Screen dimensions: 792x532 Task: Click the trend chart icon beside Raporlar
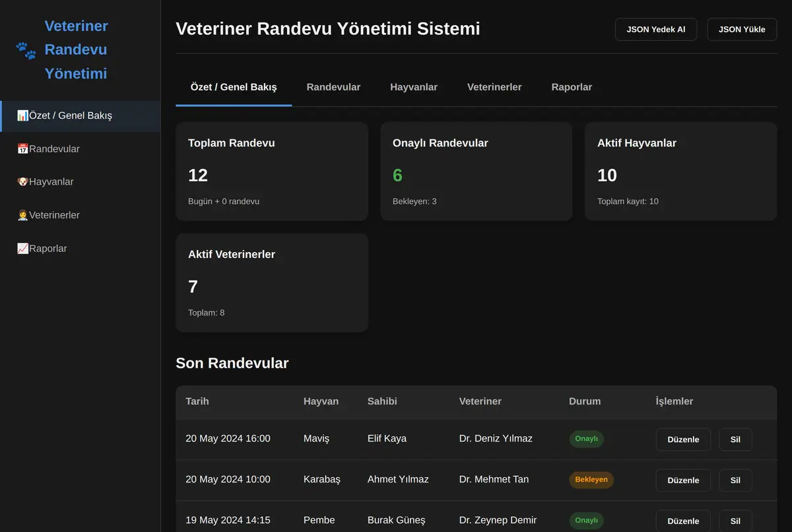[22, 249]
